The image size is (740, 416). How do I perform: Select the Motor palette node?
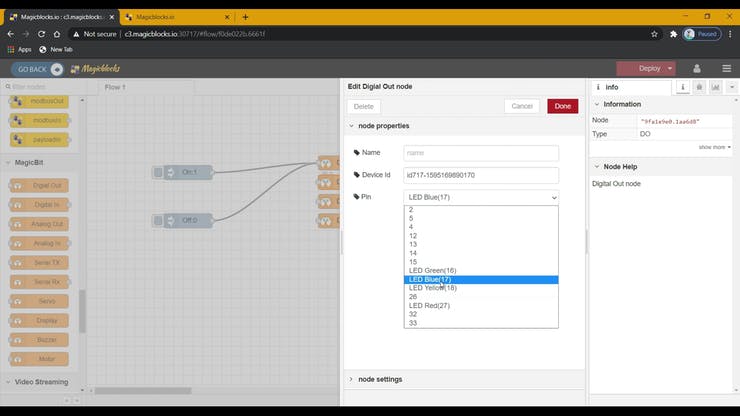coord(40,359)
